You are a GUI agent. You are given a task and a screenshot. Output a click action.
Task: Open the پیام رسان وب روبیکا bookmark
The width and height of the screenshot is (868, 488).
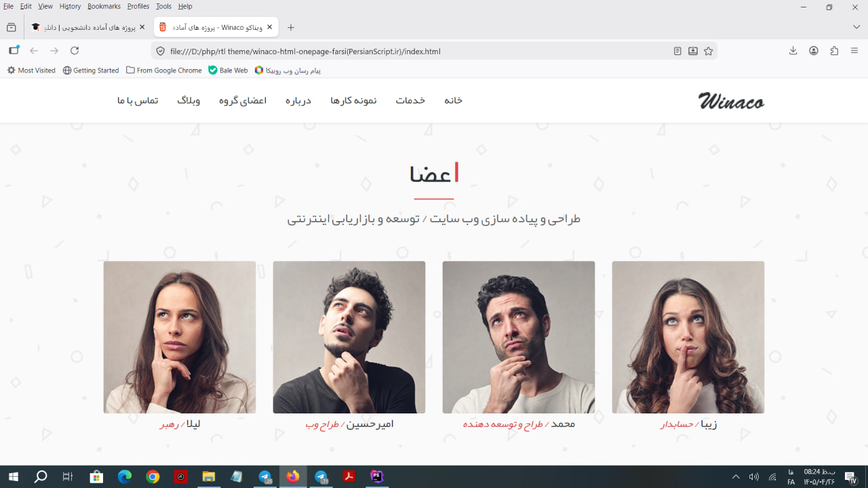[x=288, y=70]
